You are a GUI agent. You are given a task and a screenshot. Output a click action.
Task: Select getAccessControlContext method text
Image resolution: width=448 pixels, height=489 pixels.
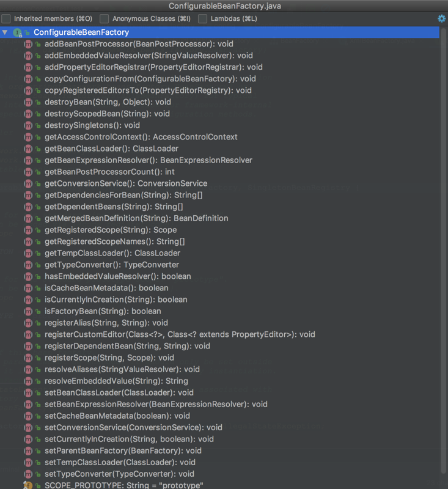pyautogui.click(x=141, y=137)
